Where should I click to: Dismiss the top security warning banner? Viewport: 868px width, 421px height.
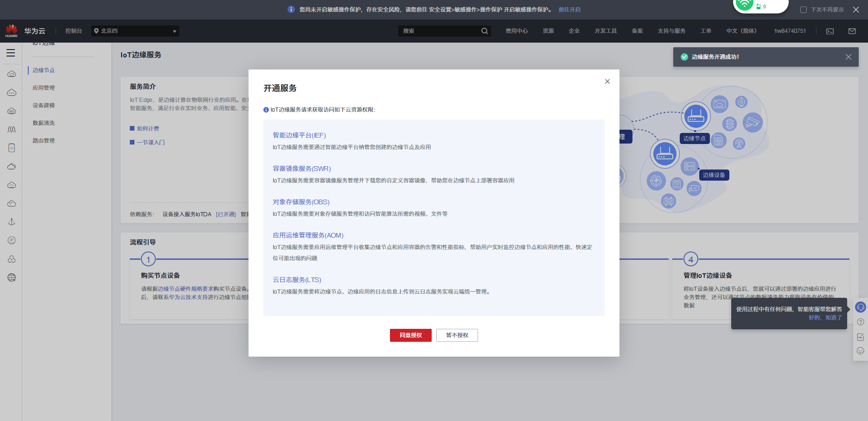click(856, 10)
